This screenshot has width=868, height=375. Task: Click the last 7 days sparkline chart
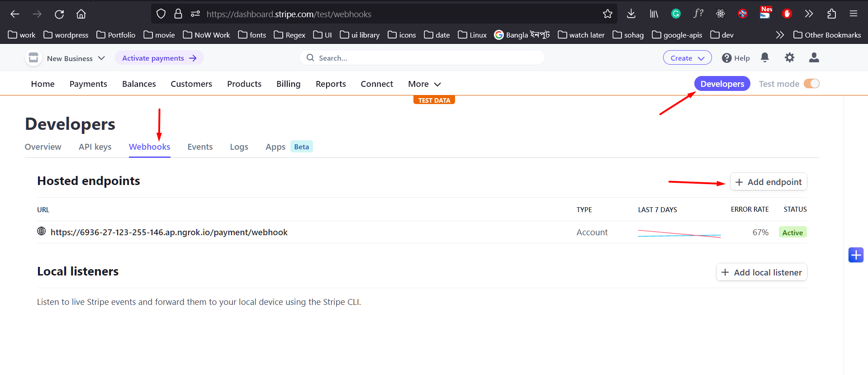679,233
